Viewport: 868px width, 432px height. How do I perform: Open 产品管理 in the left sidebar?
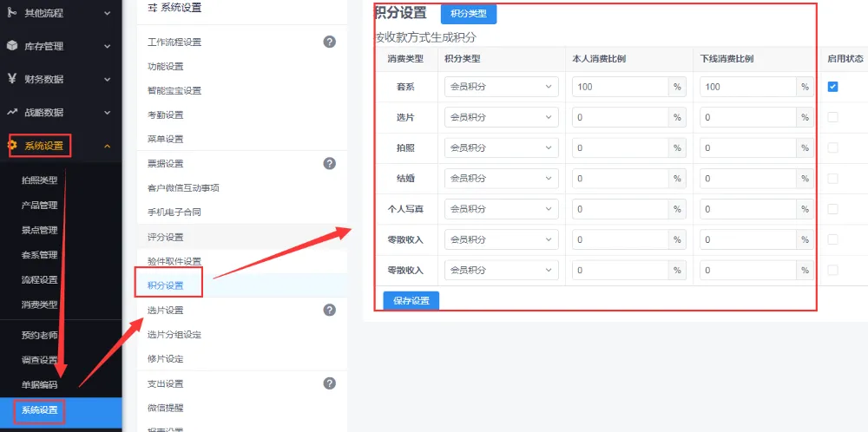pos(39,206)
